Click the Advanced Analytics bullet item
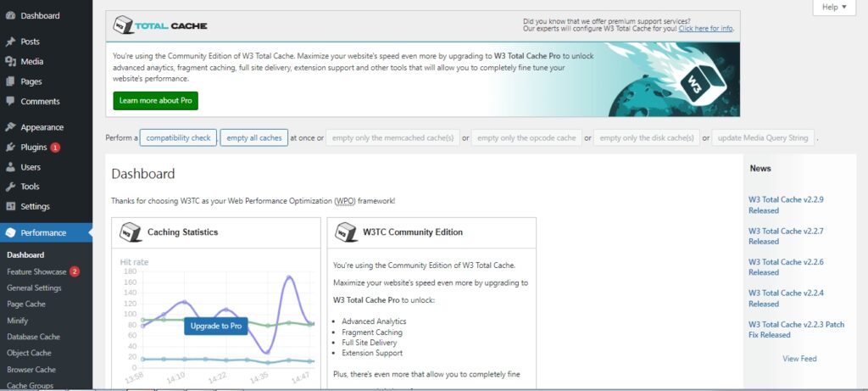868x391 pixels. coord(374,321)
